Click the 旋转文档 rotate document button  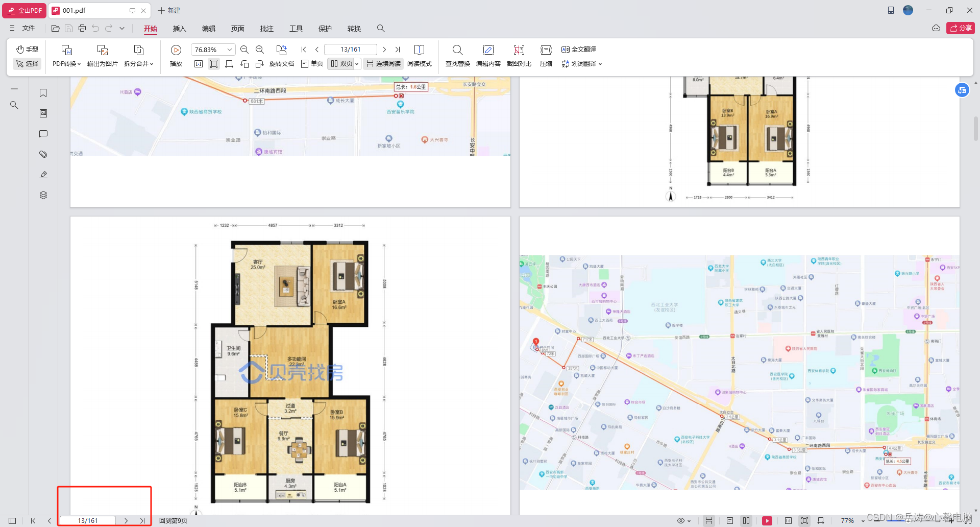pos(282,56)
